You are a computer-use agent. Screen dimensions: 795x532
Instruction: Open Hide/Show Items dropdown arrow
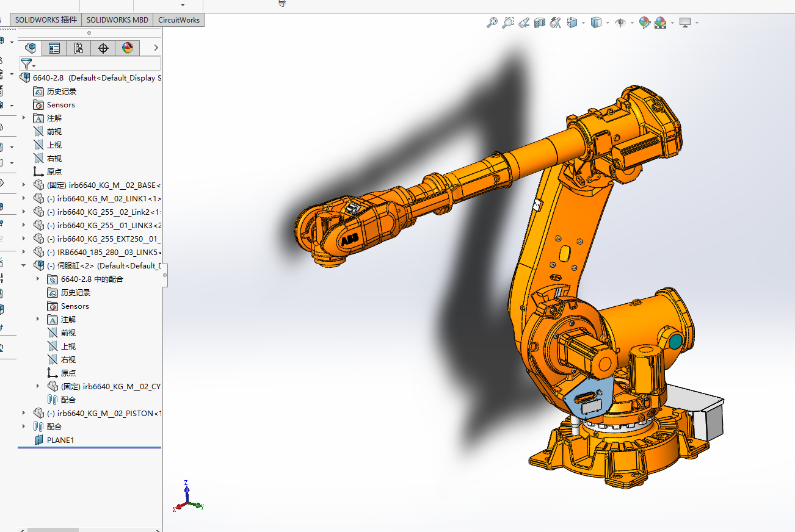[x=632, y=23]
